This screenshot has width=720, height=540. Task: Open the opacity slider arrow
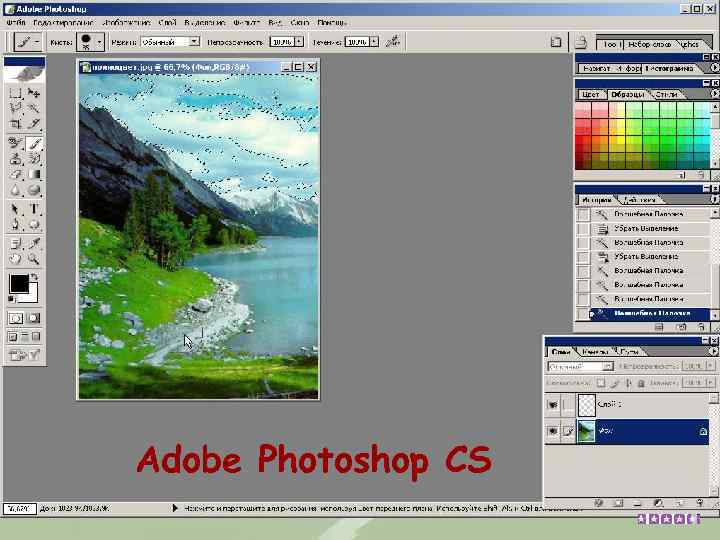pyautogui.click(x=299, y=42)
